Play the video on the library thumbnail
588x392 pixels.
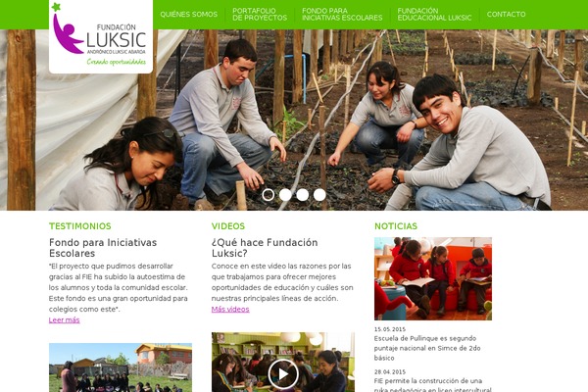pyautogui.click(x=283, y=373)
